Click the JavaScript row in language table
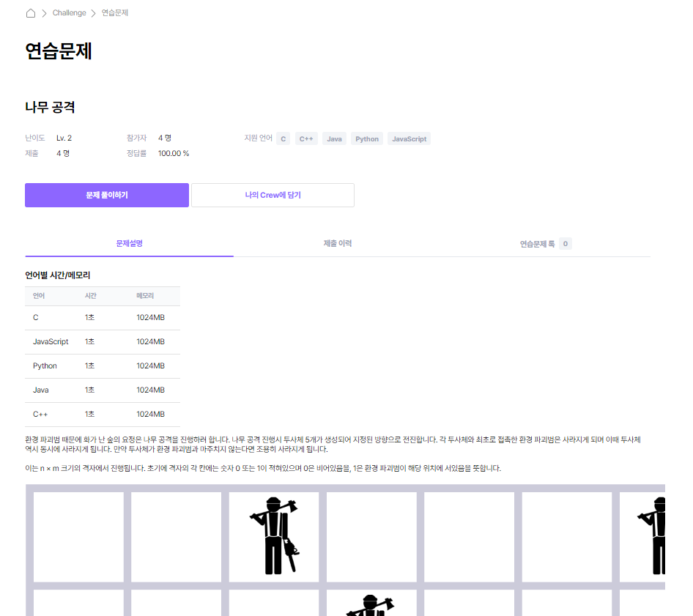Image resolution: width=693 pixels, height=616 pixels. pos(103,342)
